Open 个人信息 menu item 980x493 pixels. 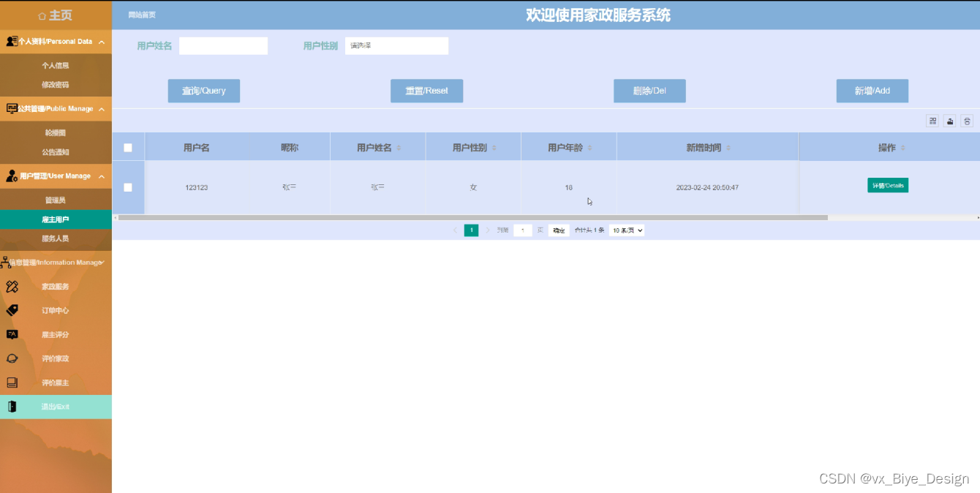point(56,66)
